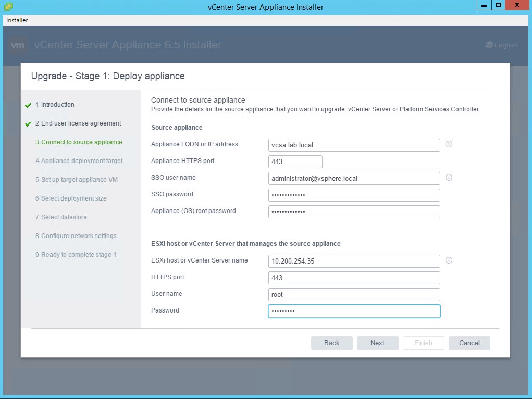
Task: Click the SSO password field
Action: 354,195
